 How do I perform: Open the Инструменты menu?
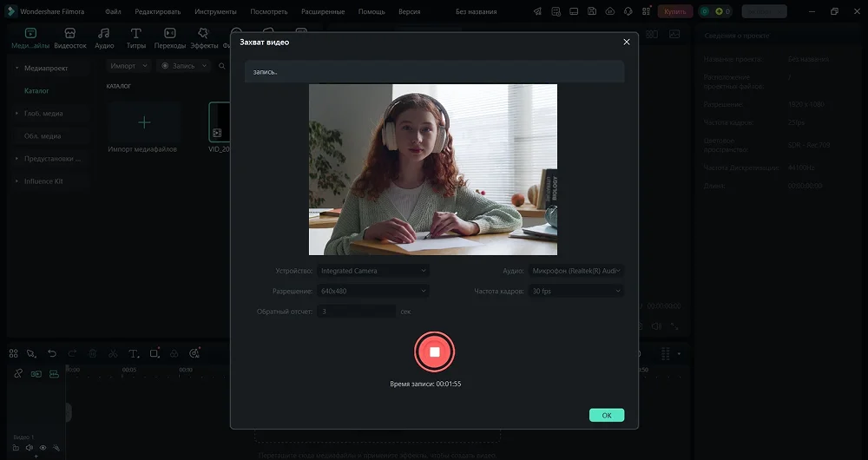(215, 12)
